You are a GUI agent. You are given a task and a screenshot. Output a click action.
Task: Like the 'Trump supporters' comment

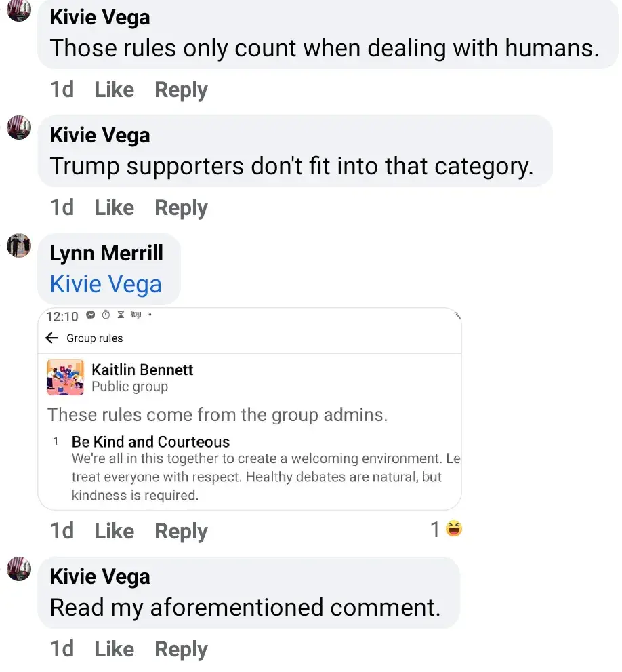pyautogui.click(x=114, y=207)
